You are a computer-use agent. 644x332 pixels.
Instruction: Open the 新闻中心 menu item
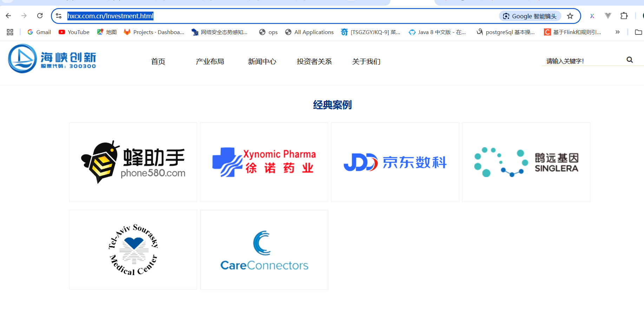(x=262, y=61)
